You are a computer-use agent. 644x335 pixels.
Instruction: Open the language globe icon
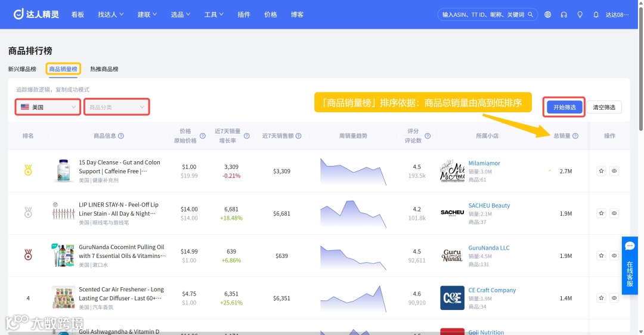click(547, 14)
